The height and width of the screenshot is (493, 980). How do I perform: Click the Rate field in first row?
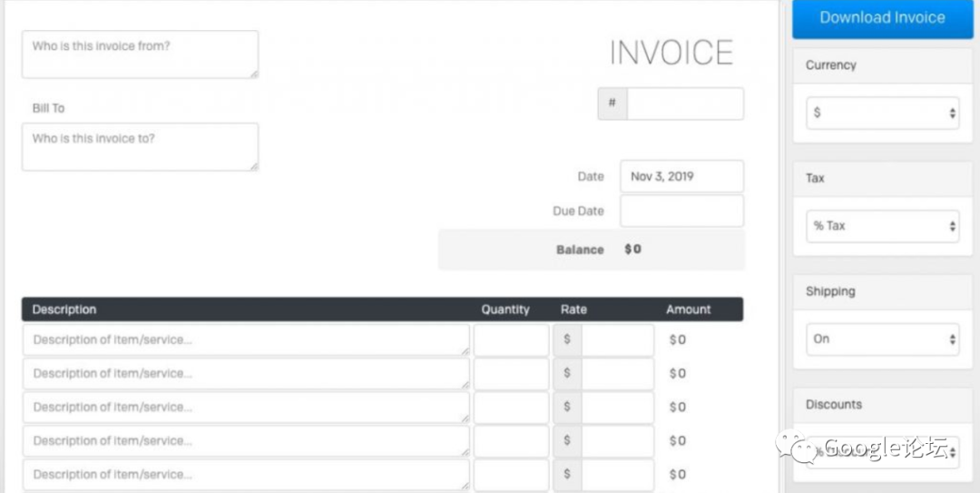(617, 340)
